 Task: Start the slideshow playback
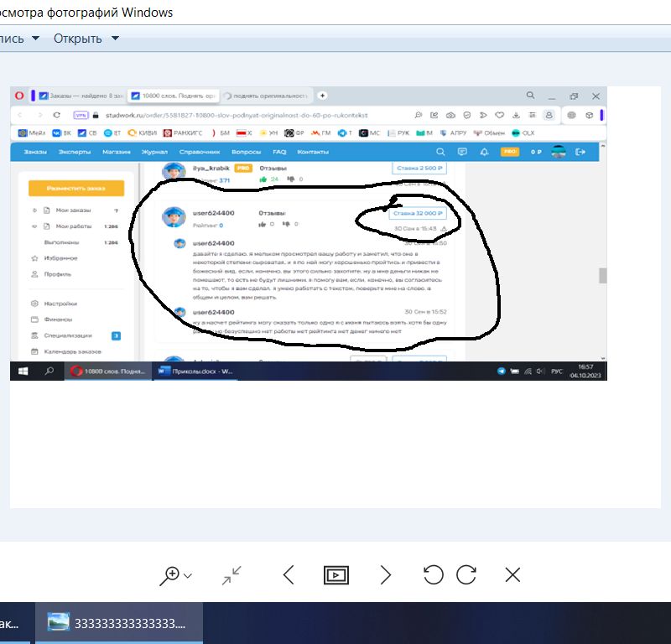(335, 575)
